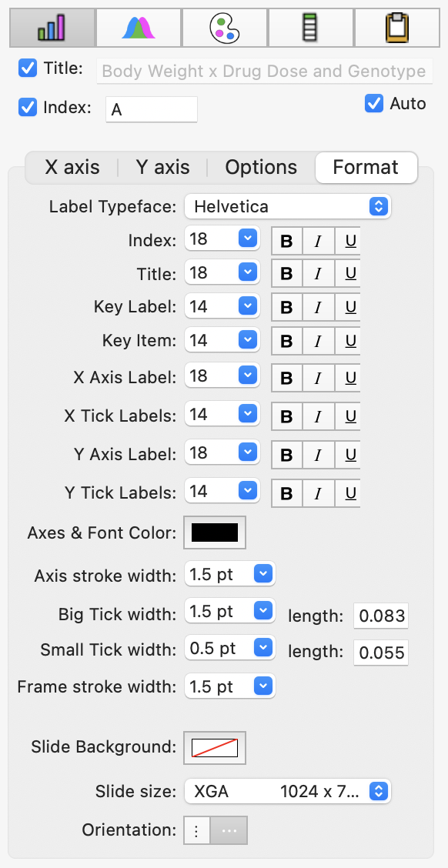Open the clipboard icon tab

click(x=396, y=28)
